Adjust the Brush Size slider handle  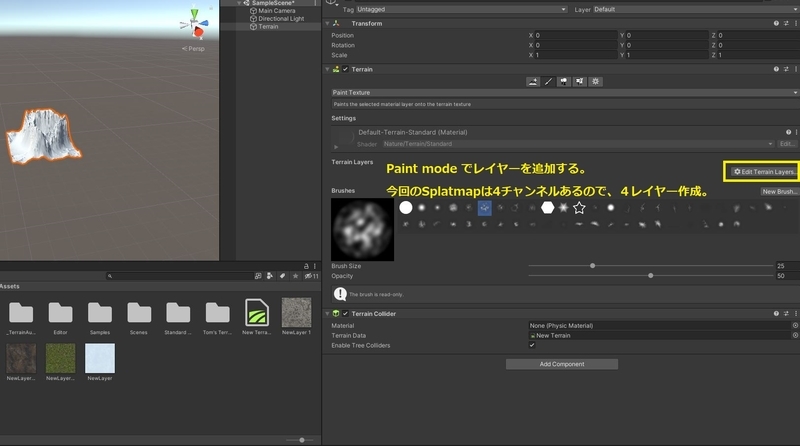[x=592, y=266]
